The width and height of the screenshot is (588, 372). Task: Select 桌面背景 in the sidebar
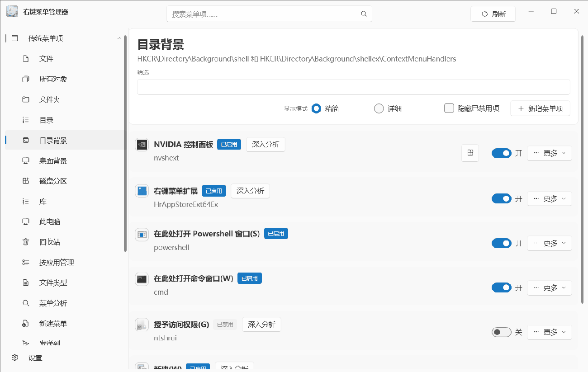tap(65, 161)
